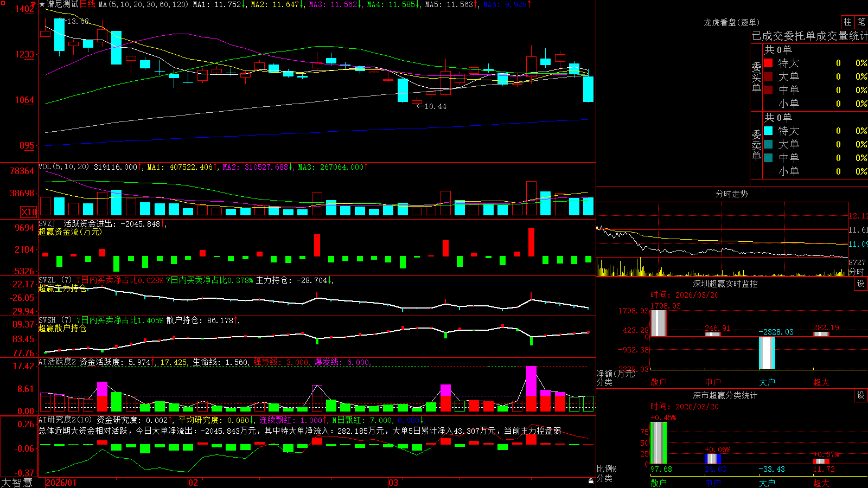Click the SVSH (7) indicator label
The image size is (868, 488).
[55, 320]
